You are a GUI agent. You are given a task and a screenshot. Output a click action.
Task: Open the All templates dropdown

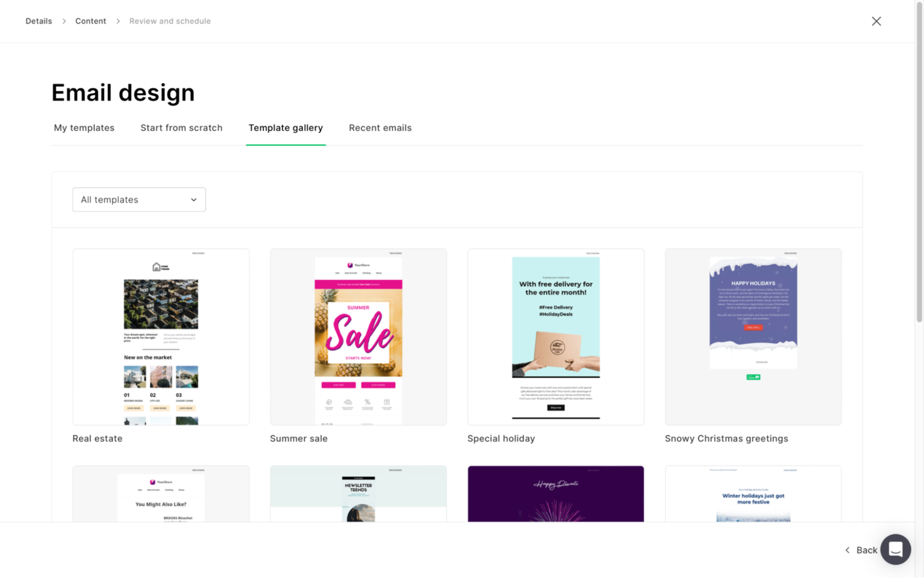pyautogui.click(x=139, y=200)
